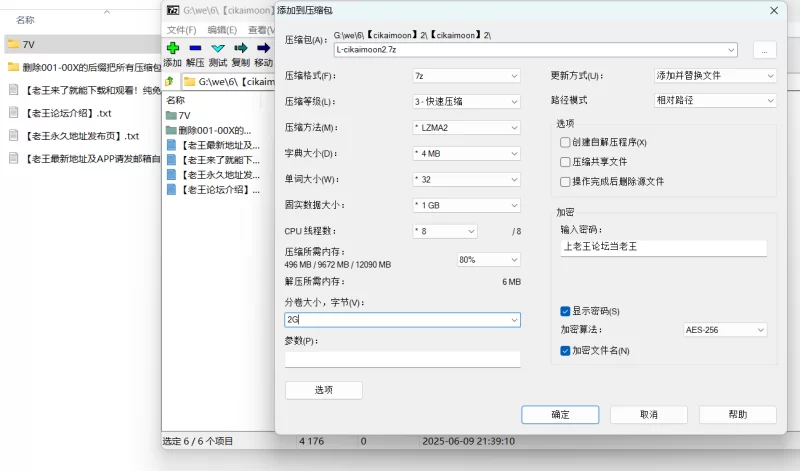The width and height of the screenshot is (800, 471).
Task: Open 压缩等级 dropdown showing 快速压缩
Action: click(466, 102)
